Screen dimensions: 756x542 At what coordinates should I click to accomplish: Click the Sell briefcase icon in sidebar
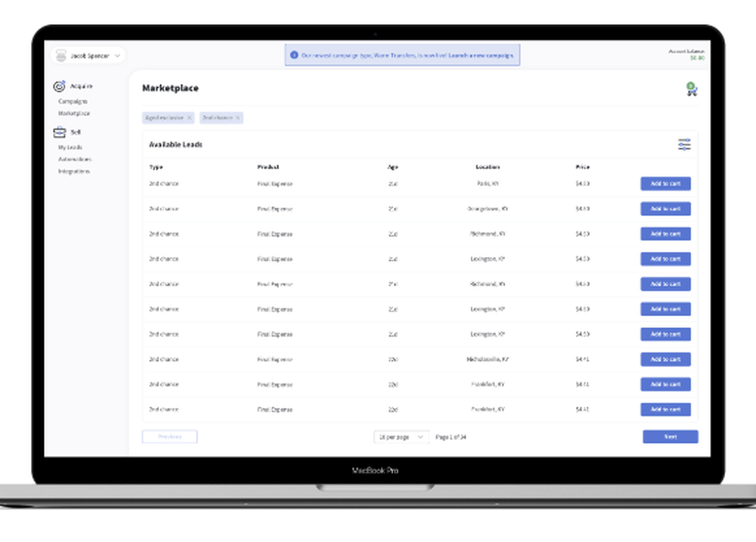(60, 132)
